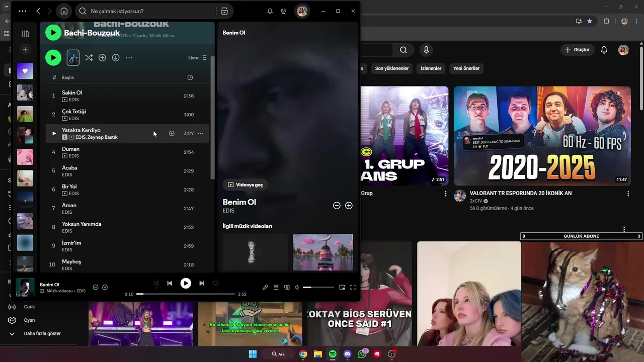Open album more options three dots

coord(129,58)
